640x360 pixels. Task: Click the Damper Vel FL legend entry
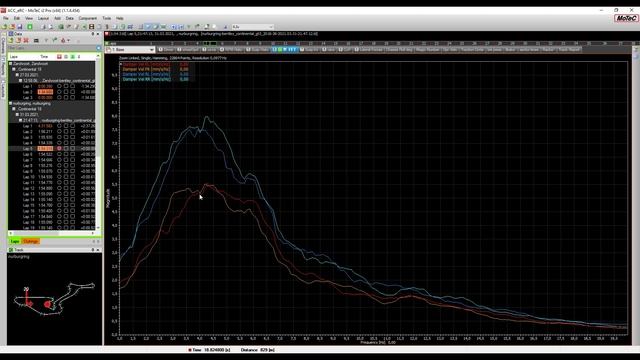point(155,64)
